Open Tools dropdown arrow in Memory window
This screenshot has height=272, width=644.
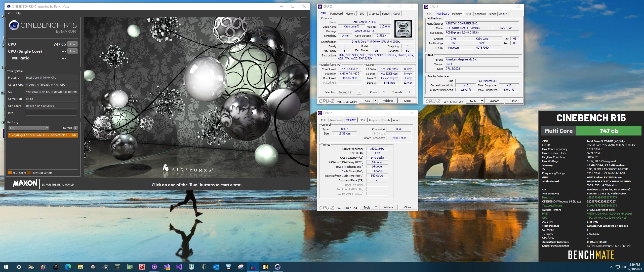[376, 207]
